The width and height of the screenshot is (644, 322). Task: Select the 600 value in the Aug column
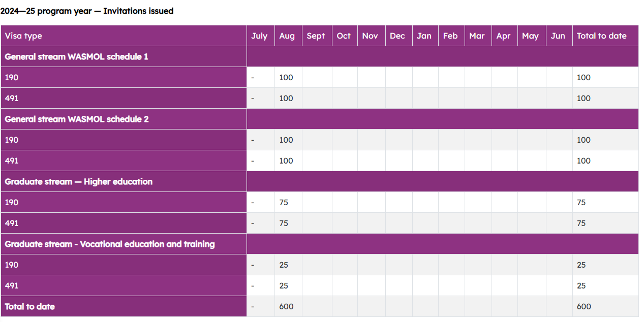tap(286, 307)
